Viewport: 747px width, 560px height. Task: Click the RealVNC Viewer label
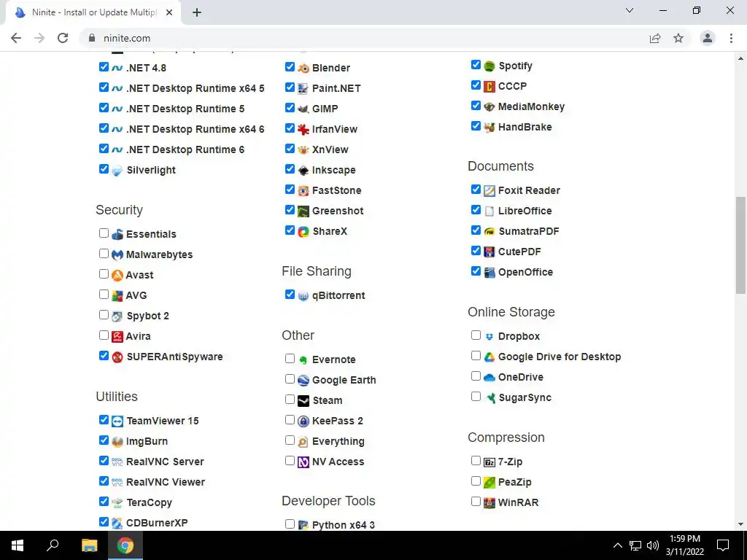pos(166,483)
